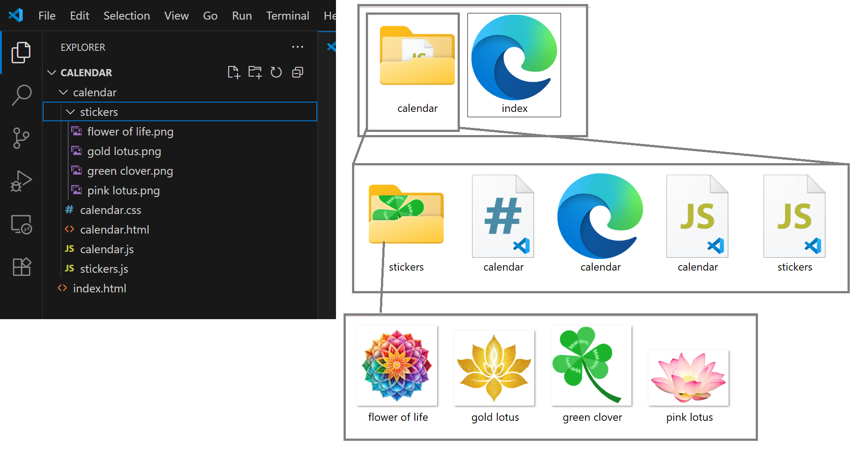This screenshot has width=868, height=464.
Task: Open the Search view in activity bar
Action: click(21, 95)
